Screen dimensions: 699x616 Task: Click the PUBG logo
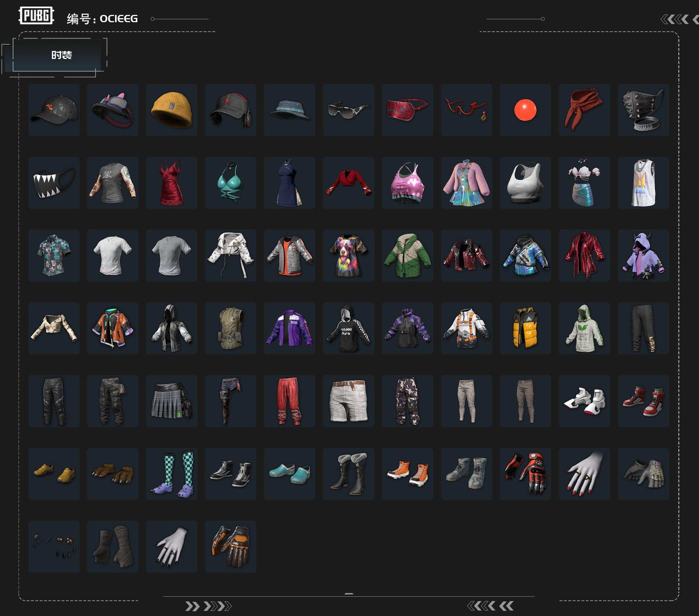(x=36, y=16)
